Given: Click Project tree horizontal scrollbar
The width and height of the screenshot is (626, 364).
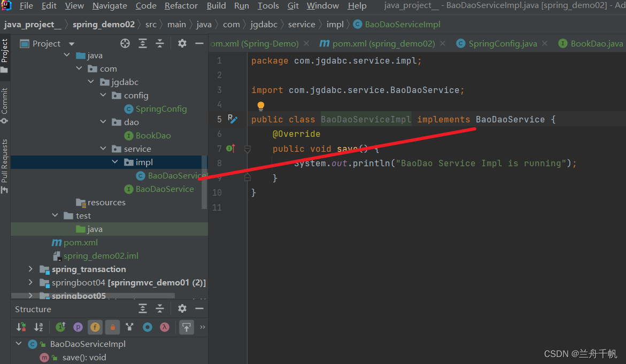Looking at the screenshot, I should [92, 296].
